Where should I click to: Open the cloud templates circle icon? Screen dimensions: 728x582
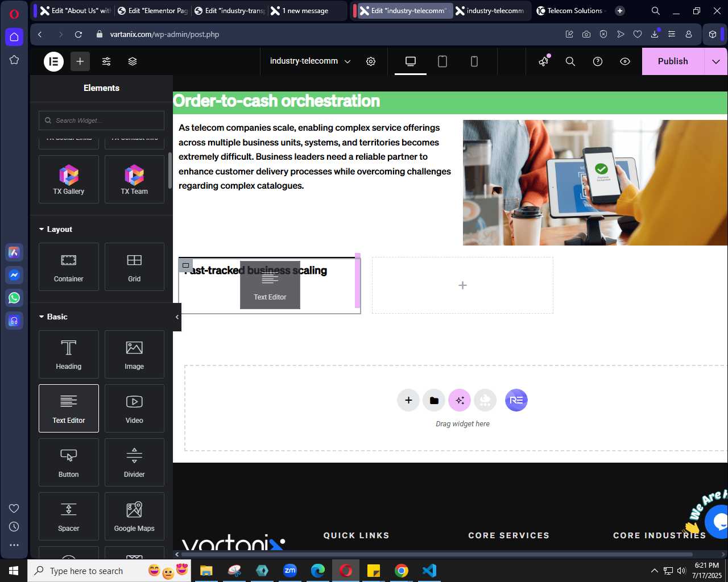[x=485, y=400]
